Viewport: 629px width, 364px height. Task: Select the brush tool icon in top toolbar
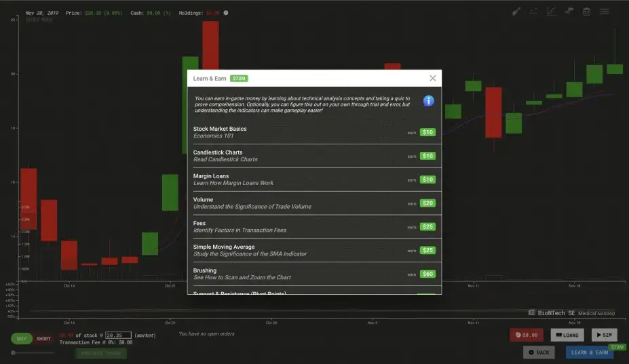[x=516, y=12]
